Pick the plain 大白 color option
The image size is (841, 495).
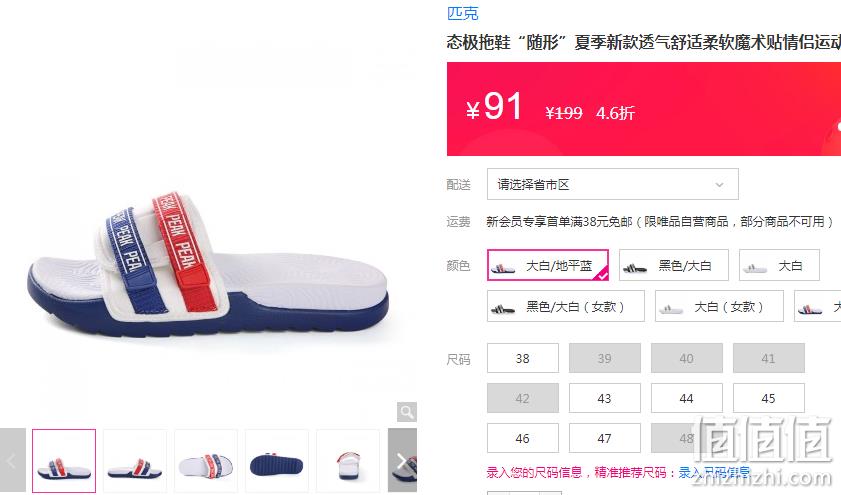tap(779, 265)
